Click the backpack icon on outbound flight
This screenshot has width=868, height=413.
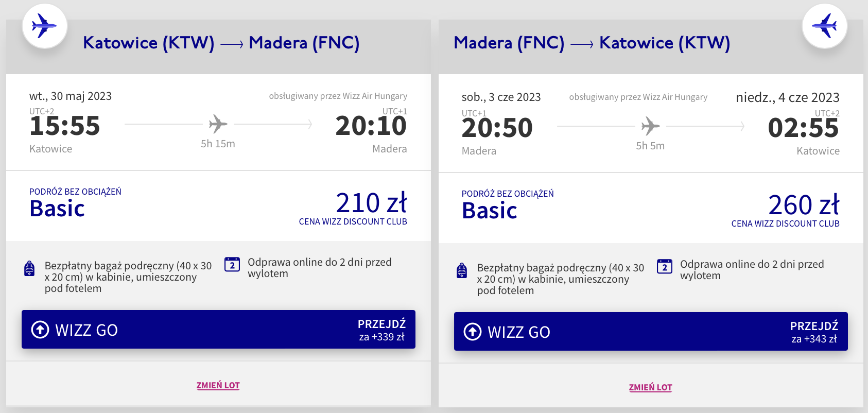click(x=30, y=269)
